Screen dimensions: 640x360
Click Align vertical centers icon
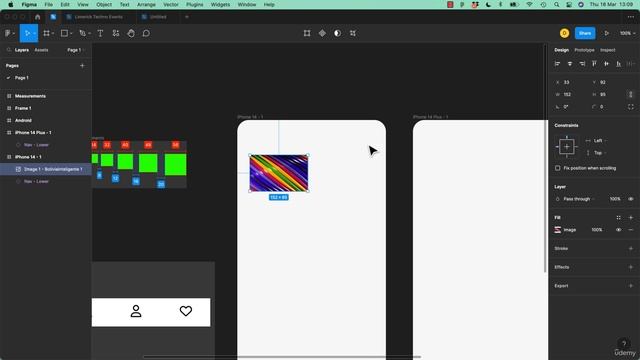pos(607,64)
